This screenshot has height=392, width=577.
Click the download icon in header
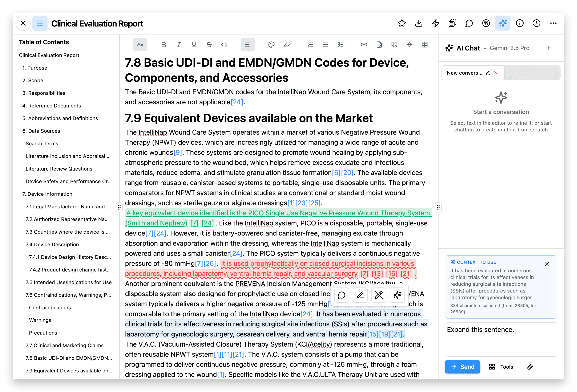click(419, 23)
